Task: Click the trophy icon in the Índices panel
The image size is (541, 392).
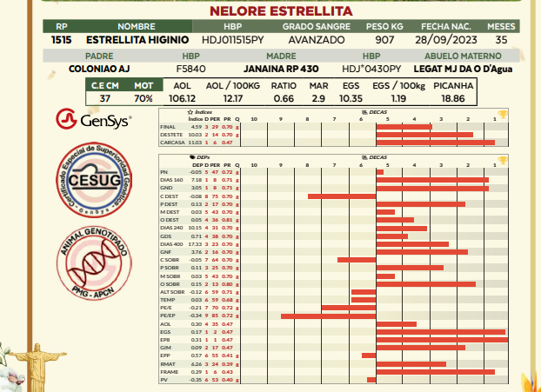Action: coord(503,114)
